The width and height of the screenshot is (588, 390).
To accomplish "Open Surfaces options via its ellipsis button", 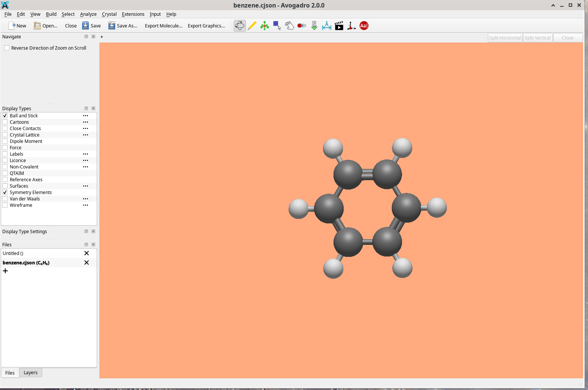I will coord(85,186).
